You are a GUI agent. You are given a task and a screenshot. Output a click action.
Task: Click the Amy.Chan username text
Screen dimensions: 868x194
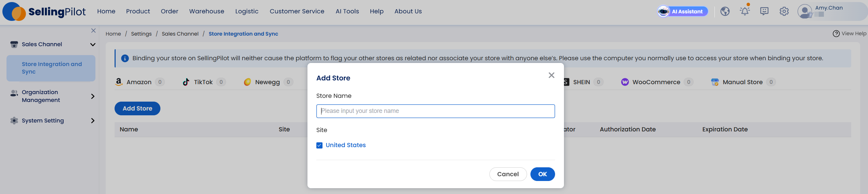[829, 8]
